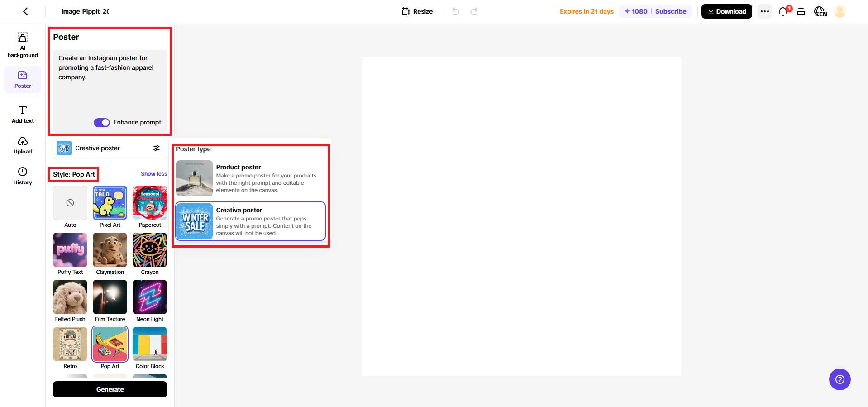Open the help question mark button
The width and height of the screenshot is (868, 407).
(840, 379)
